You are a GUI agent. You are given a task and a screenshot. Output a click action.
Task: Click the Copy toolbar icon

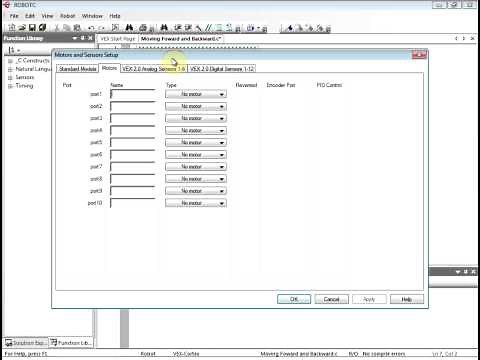pos(67,28)
